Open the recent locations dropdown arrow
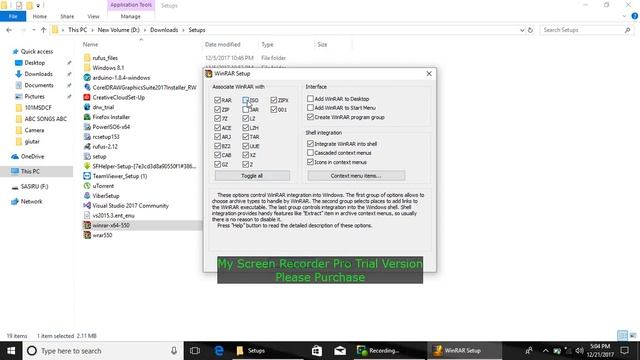This screenshot has height=360, width=640. click(33, 30)
